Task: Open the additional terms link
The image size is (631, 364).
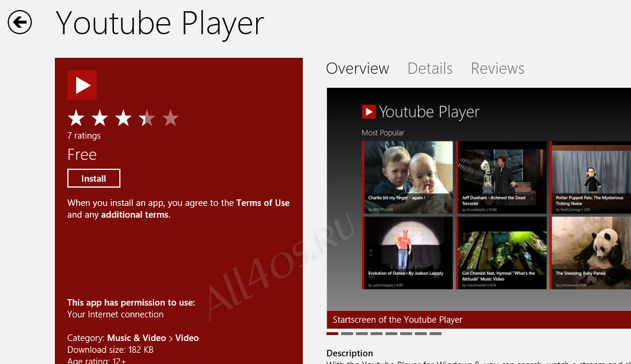Action: click(135, 215)
